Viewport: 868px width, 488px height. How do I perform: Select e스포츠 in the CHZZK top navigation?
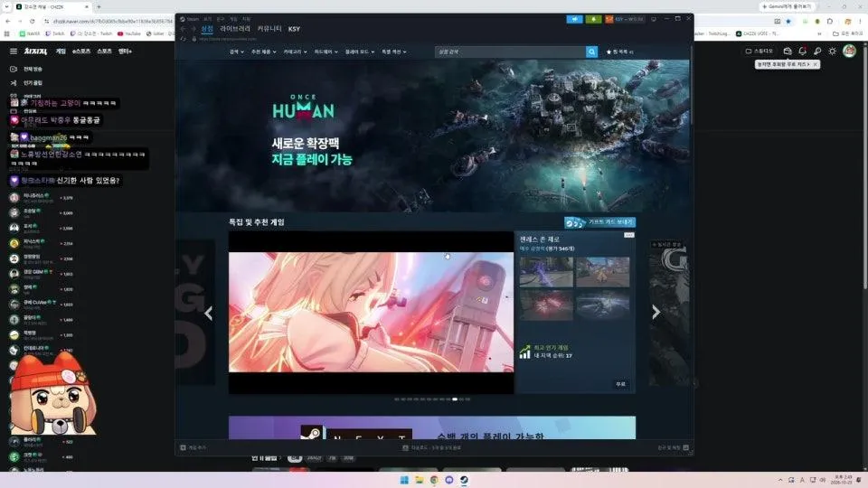pyautogui.click(x=81, y=51)
